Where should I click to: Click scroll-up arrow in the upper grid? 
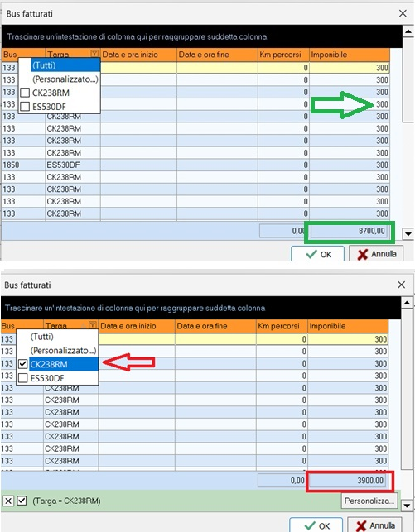pyautogui.click(x=408, y=31)
